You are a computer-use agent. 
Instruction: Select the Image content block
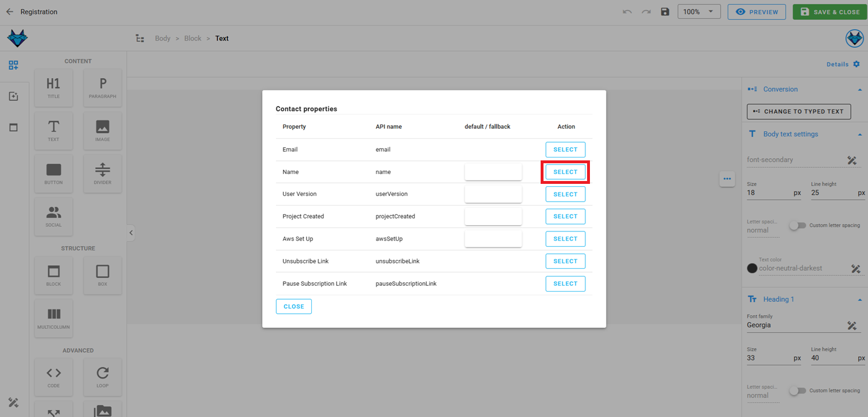[x=102, y=130]
